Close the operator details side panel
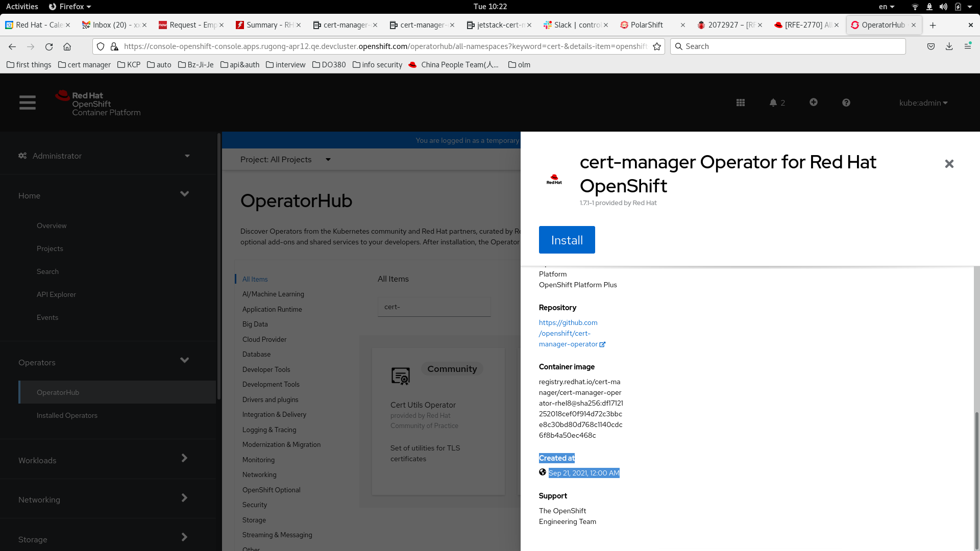 949,164
